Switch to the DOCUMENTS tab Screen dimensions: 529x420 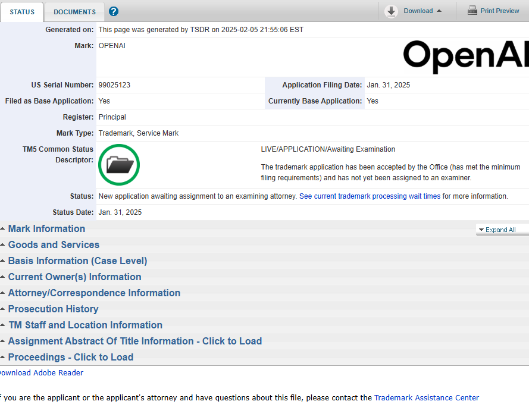(x=74, y=12)
